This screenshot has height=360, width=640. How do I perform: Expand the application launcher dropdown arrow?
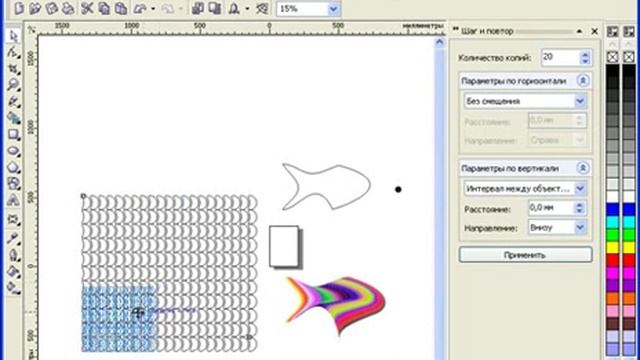[247, 9]
